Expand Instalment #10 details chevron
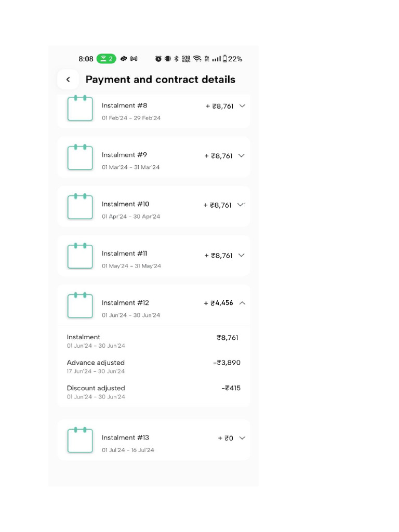Screen dimensions: 399x532 pyautogui.click(x=241, y=205)
